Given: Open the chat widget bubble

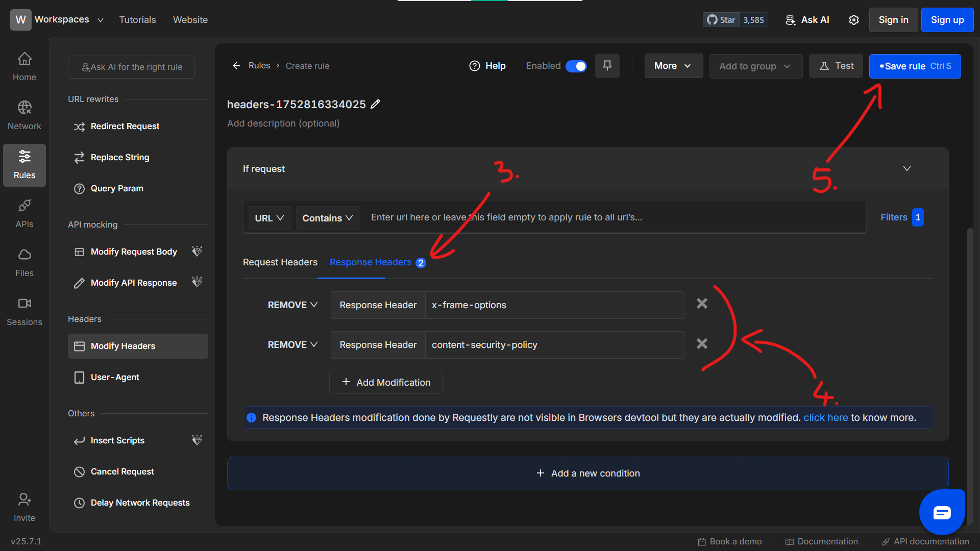Looking at the screenshot, I should tap(942, 512).
